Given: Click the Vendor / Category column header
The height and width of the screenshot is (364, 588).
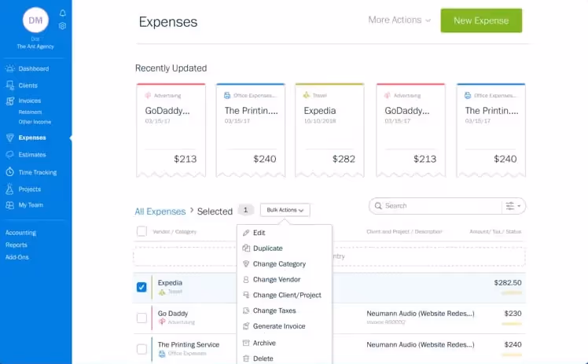Looking at the screenshot, I should click(x=175, y=232).
